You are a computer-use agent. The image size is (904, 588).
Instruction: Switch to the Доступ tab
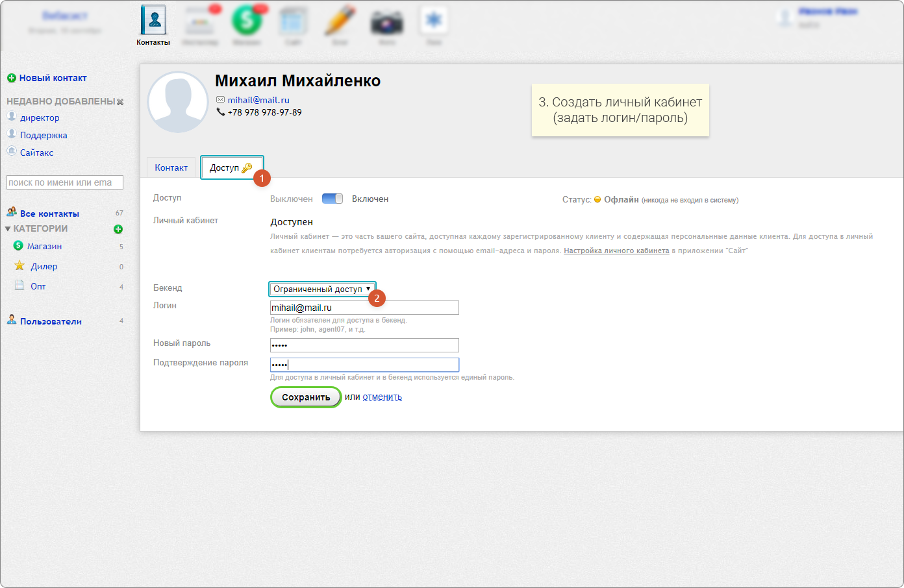[x=232, y=167]
